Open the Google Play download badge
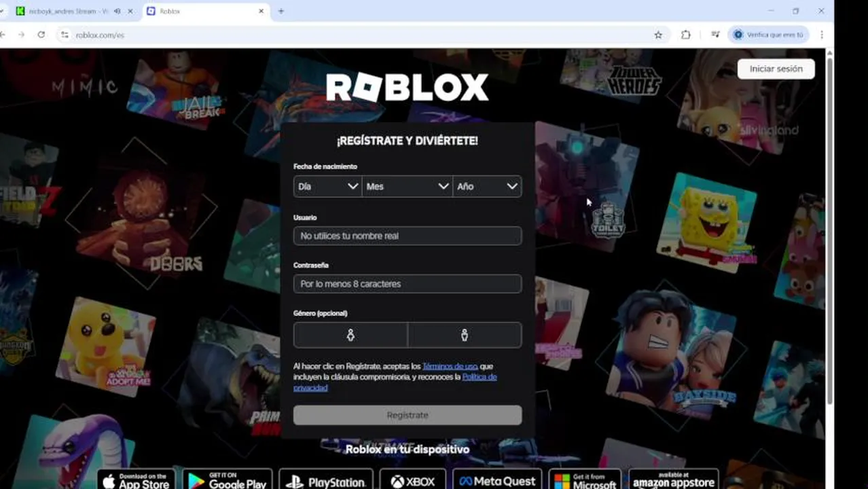The height and width of the screenshot is (489, 868). click(x=228, y=479)
